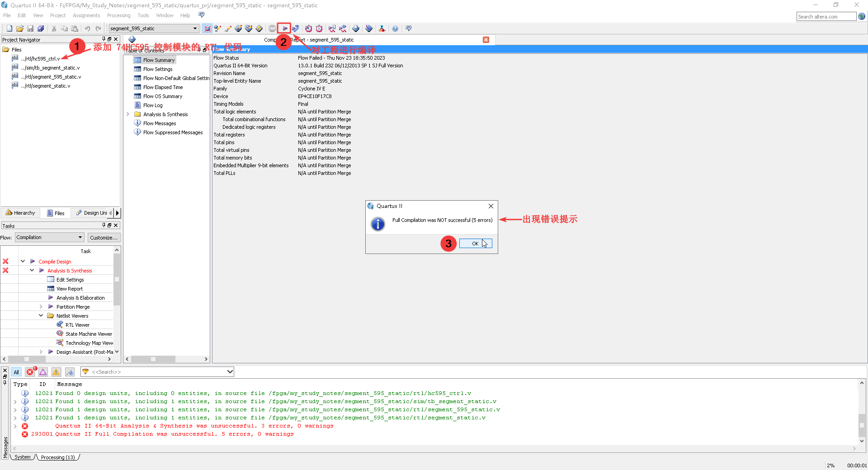Open the Flow Compilation dropdown
This screenshot has height=470, width=868.
point(50,237)
